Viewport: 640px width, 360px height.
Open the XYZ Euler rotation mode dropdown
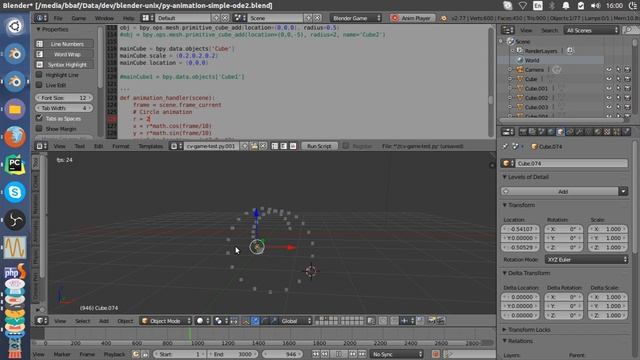(587, 260)
